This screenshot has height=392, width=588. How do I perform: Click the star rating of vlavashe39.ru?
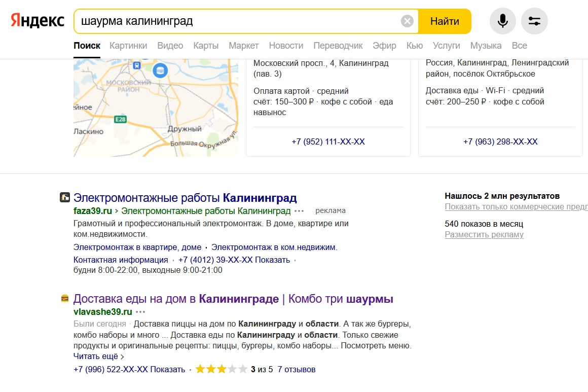click(221, 369)
